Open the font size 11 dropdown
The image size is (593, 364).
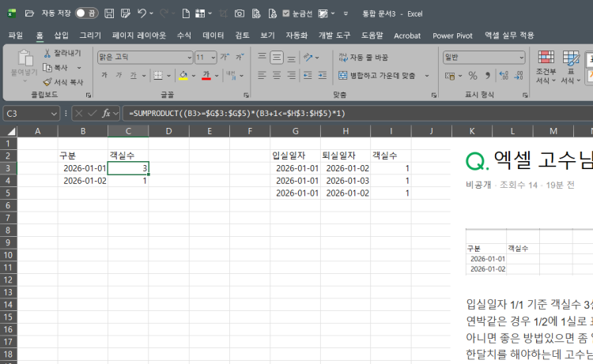coord(213,58)
